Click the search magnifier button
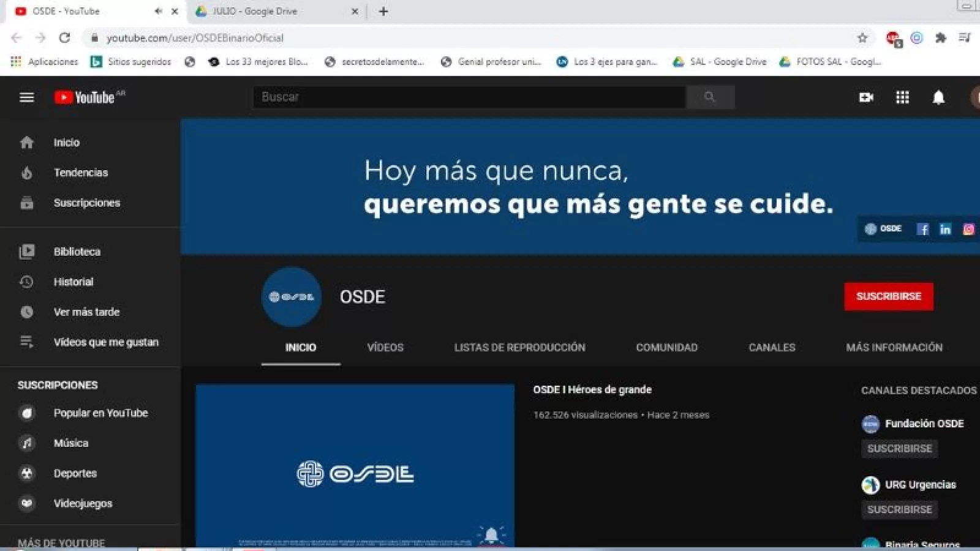 tap(710, 97)
